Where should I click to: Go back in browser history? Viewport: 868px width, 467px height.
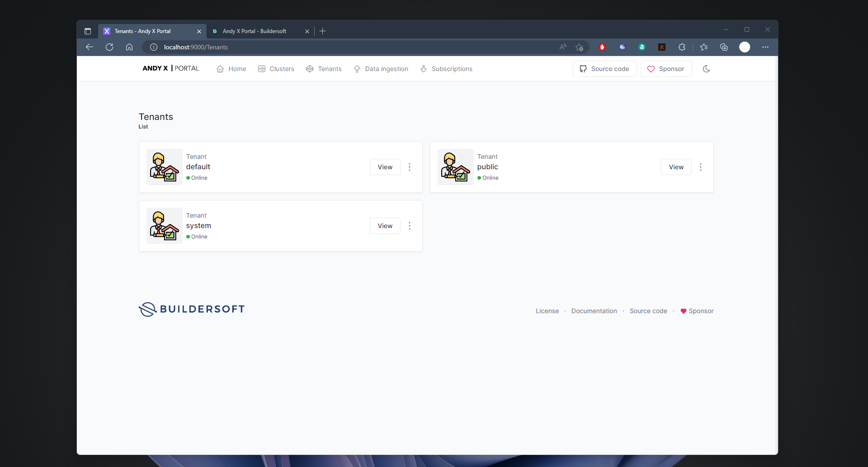point(90,47)
